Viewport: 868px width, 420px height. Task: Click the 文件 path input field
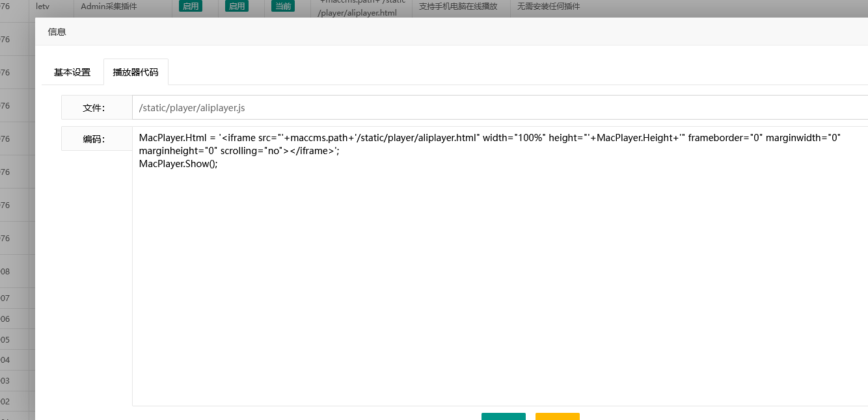(499, 108)
